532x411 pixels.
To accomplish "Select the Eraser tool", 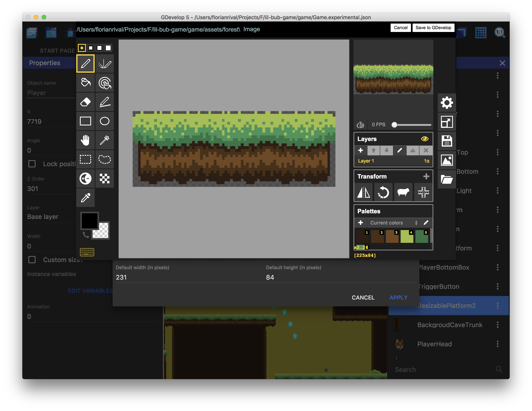I will coord(85,101).
